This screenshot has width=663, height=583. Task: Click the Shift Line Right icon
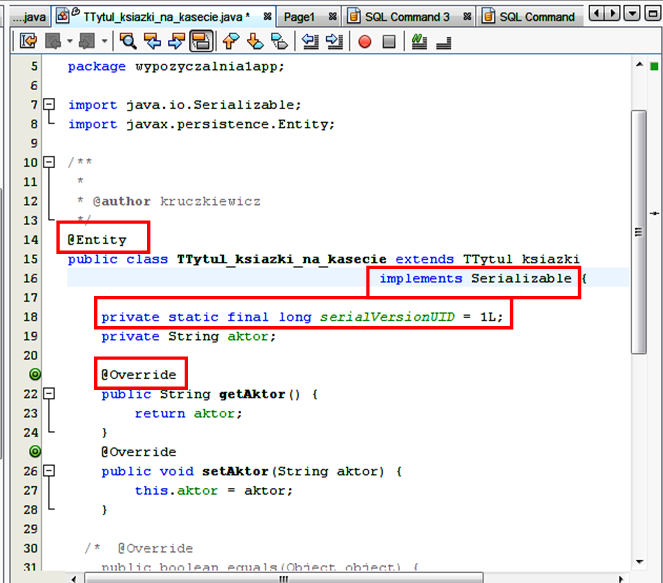pyautogui.click(x=334, y=41)
